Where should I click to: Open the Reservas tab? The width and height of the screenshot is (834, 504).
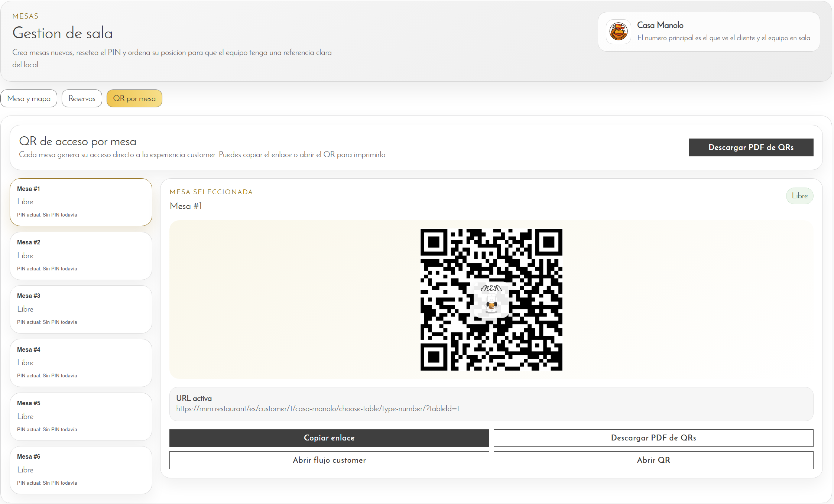[82, 98]
